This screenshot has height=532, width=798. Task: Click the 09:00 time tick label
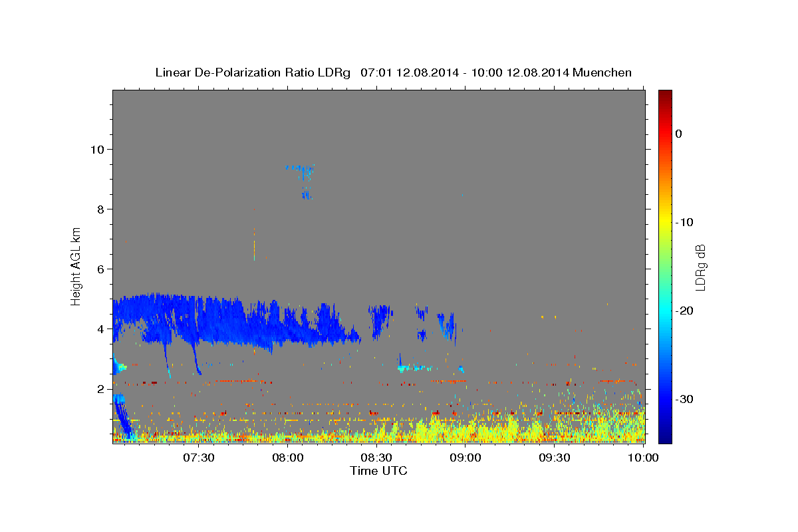tap(465, 458)
